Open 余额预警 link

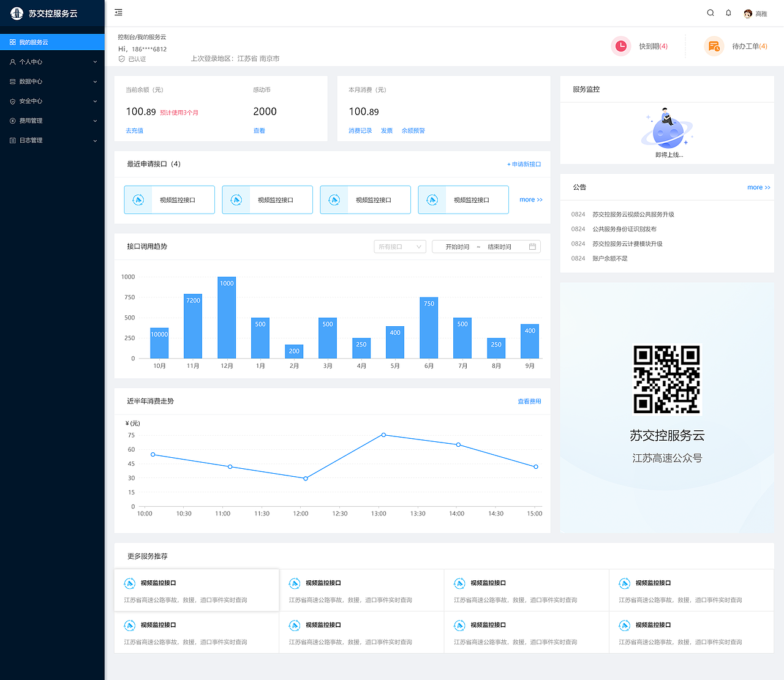pyautogui.click(x=413, y=130)
